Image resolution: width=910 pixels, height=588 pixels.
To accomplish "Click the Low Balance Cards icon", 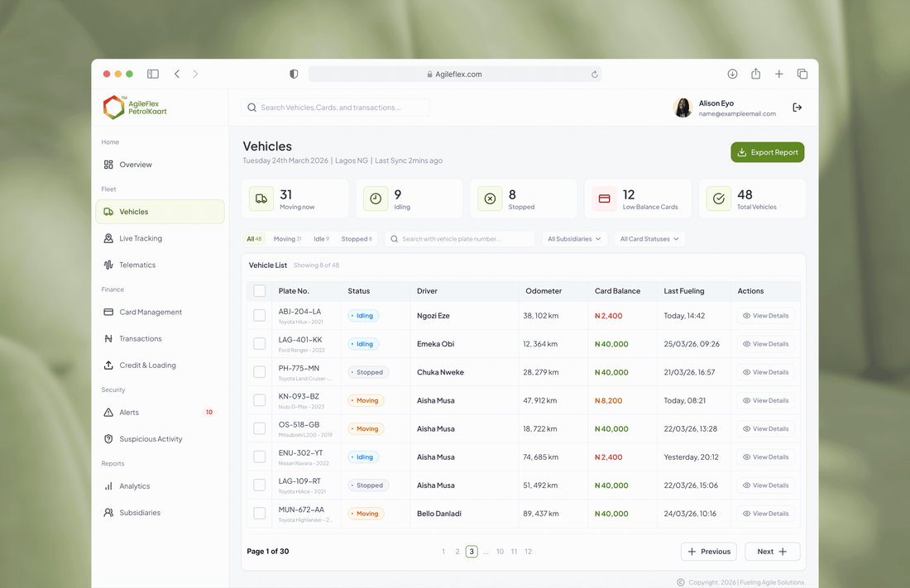I will (604, 198).
